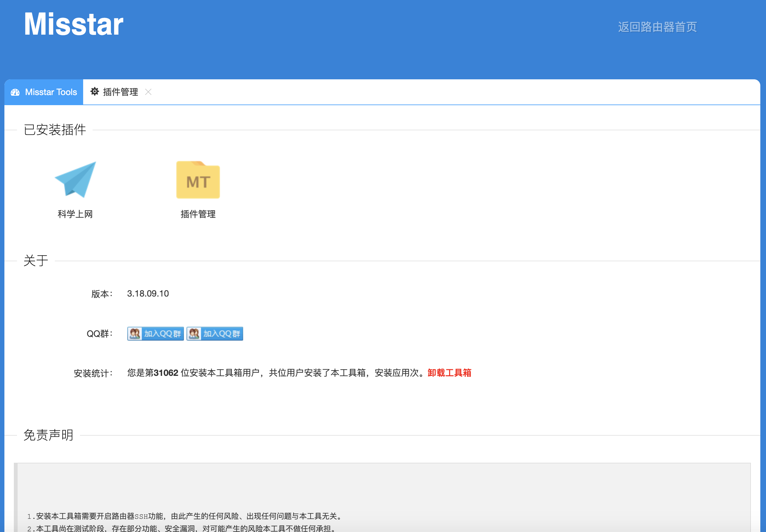Close the 插件管理 tab
Image resolution: width=766 pixels, height=532 pixels.
point(148,92)
